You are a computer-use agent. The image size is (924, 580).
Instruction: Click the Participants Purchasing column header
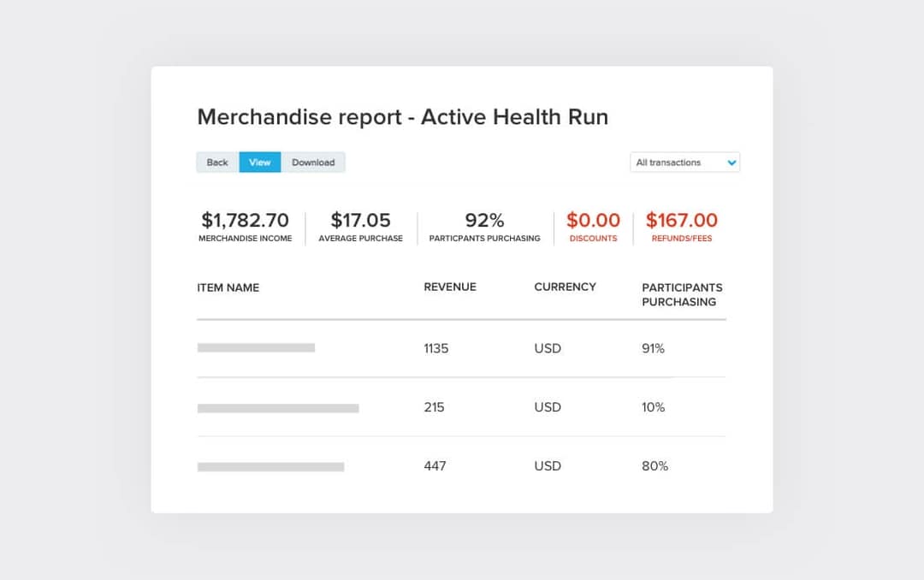682,294
